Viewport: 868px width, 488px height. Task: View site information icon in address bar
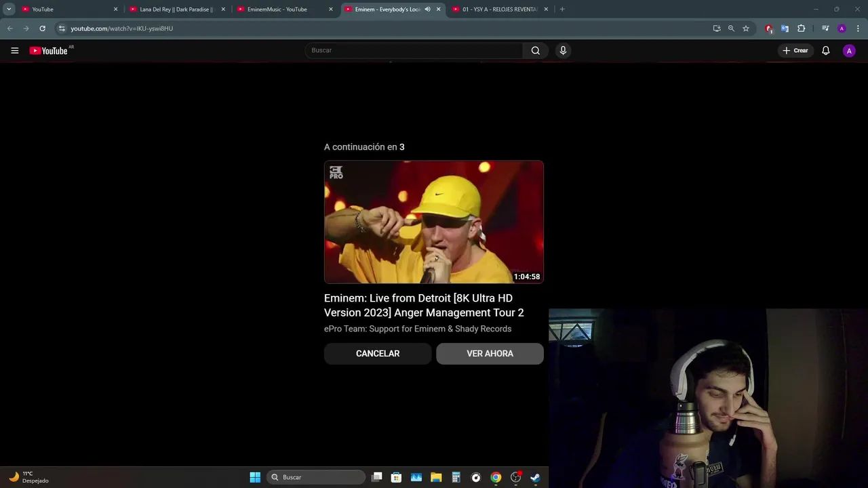point(62,28)
